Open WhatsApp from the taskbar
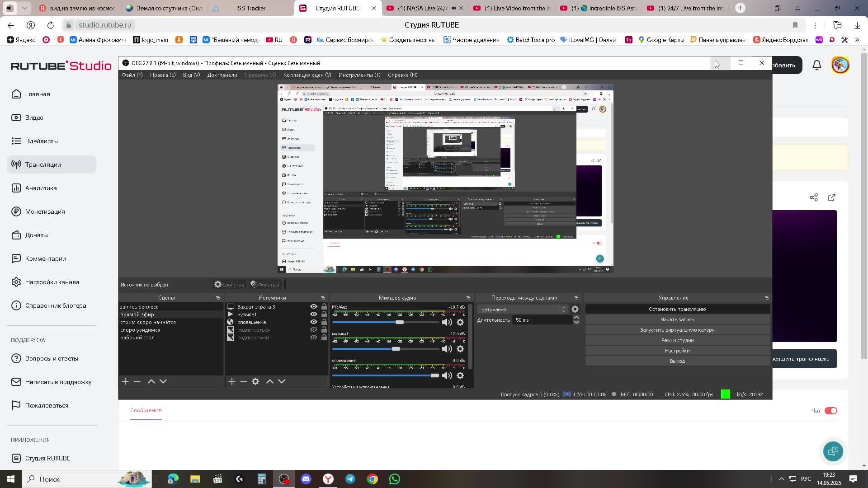 (x=395, y=479)
